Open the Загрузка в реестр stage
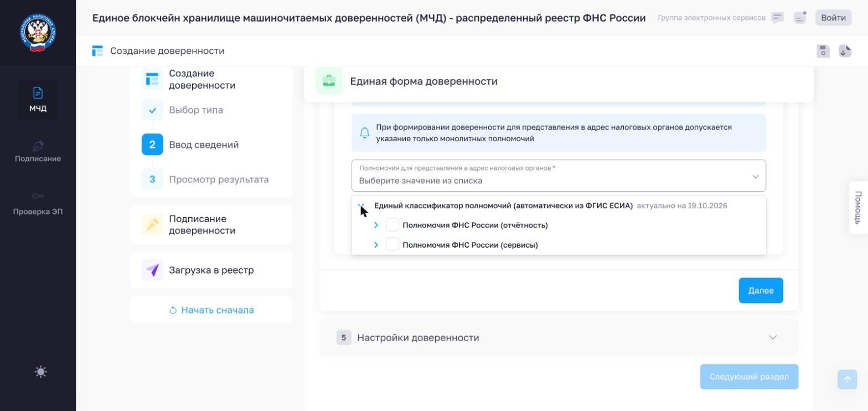Viewport: 868px width, 411px height. pyautogui.click(x=211, y=270)
